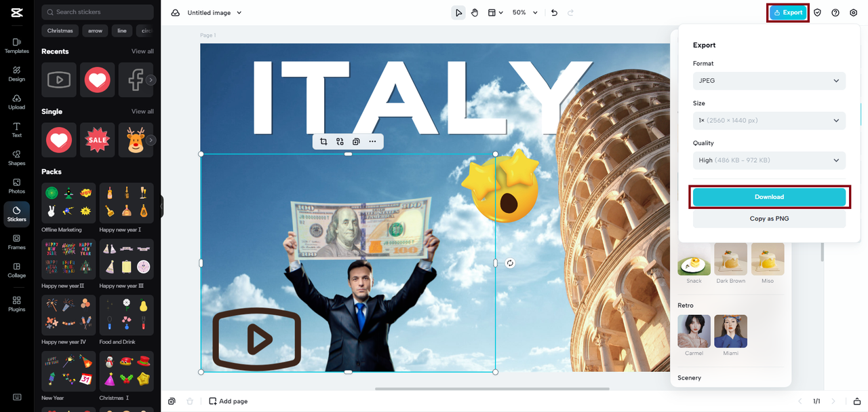Click the duplicate icon in floating toolbar
This screenshot has width=868, height=412.
point(356,141)
